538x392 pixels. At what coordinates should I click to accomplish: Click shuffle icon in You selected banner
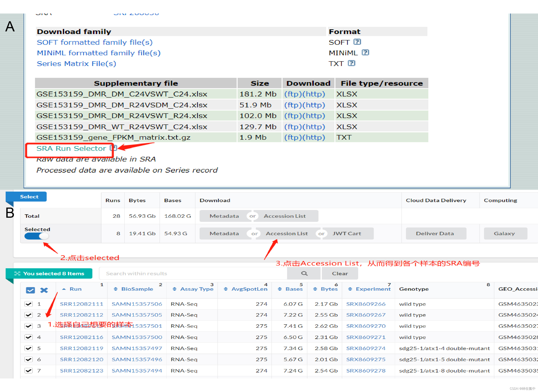[17, 273]
